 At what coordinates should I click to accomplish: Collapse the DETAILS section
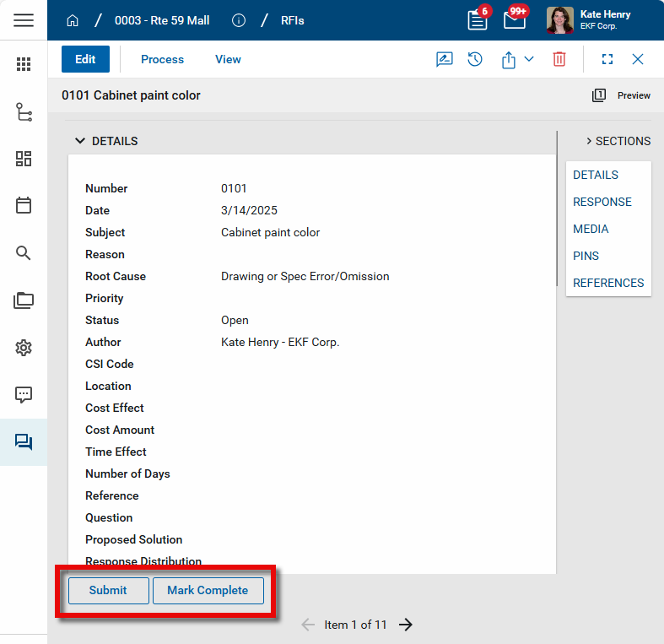click(x=80, y=141)
